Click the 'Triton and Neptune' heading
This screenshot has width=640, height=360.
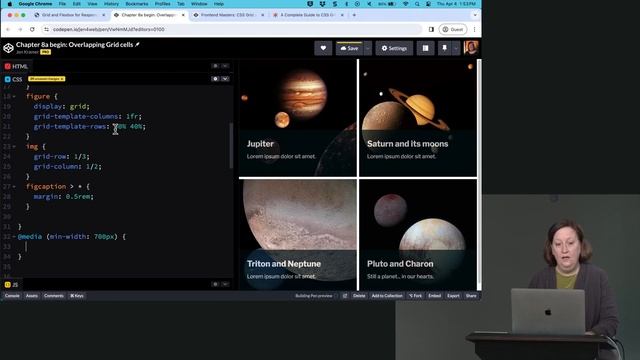click(284, 264)
